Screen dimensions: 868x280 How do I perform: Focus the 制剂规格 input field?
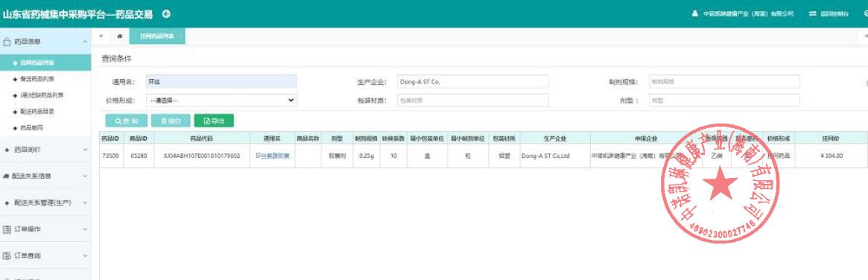point(723,81)
